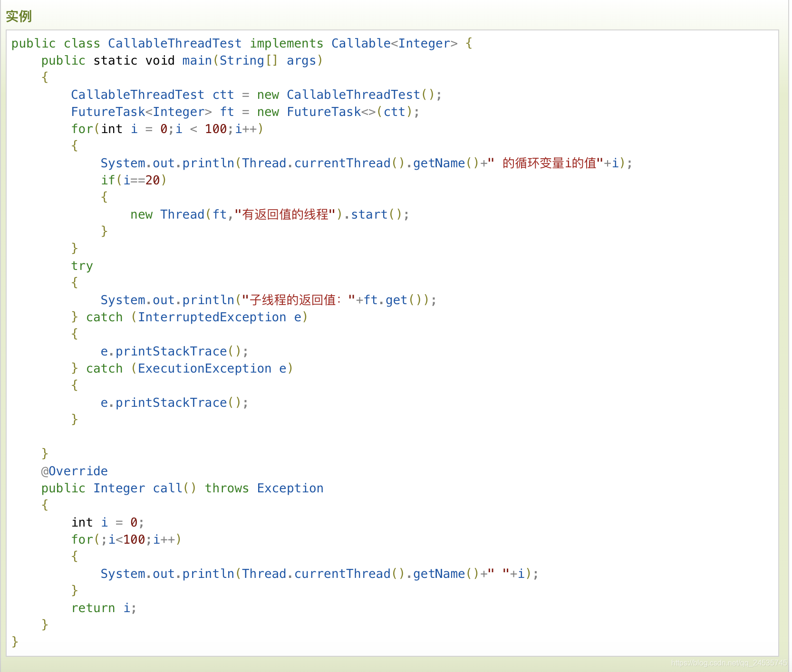The image size is (792, 672).
Task: Click the 'CallableThreadTest ctt = new CallableThreadTest();' line
Action: tap(256, 95)
